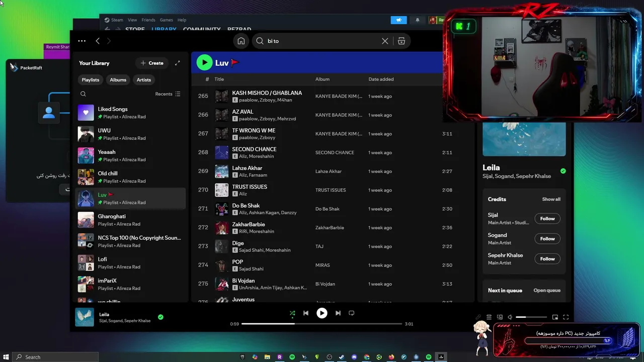The width and height of the screenshot is (644, 362).
Task: Click the now-playing Leila album cover
Action: click(85, 317)
